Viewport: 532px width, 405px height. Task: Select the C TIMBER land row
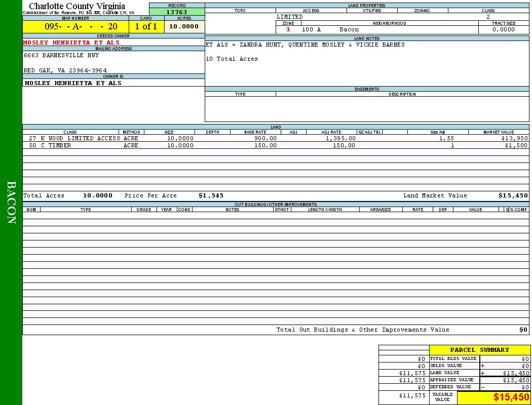point(50,146)
